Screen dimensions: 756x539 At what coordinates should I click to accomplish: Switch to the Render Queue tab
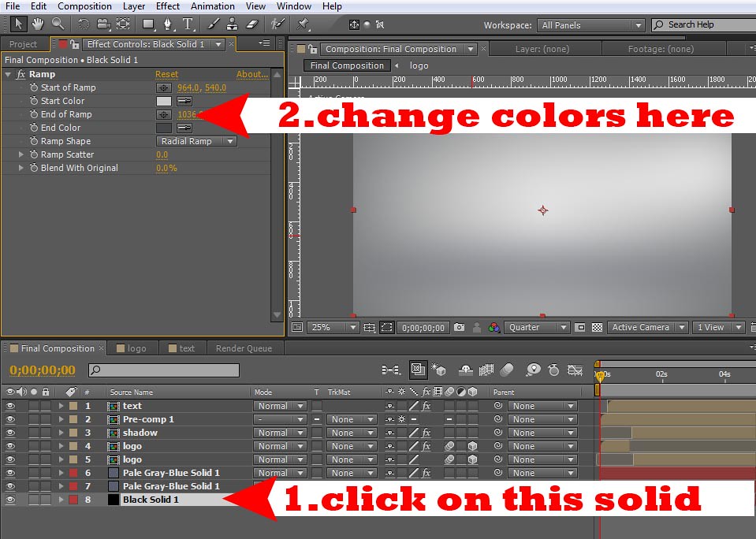244,348
